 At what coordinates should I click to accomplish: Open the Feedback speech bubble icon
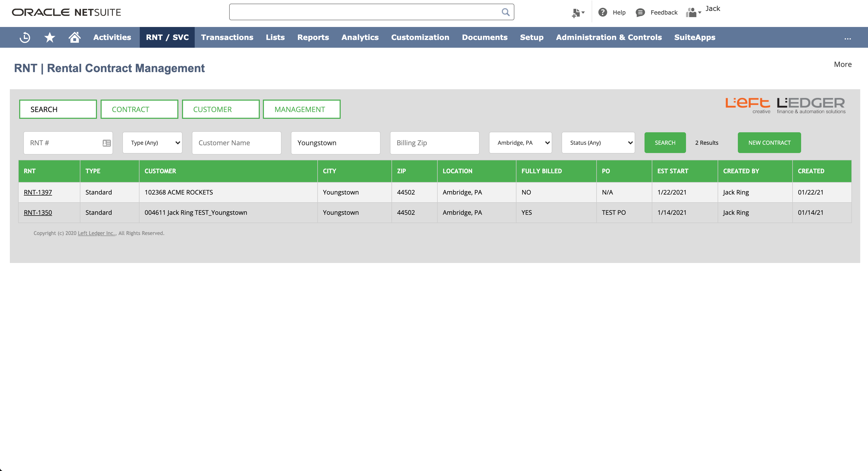pyautogui.click(x=640, y=12)
